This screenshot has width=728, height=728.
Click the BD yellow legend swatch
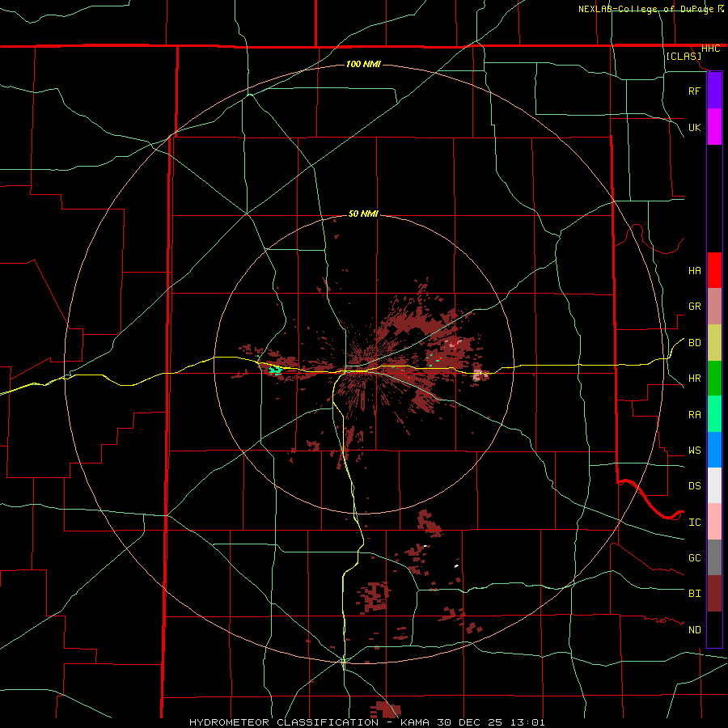click(714, 343)
